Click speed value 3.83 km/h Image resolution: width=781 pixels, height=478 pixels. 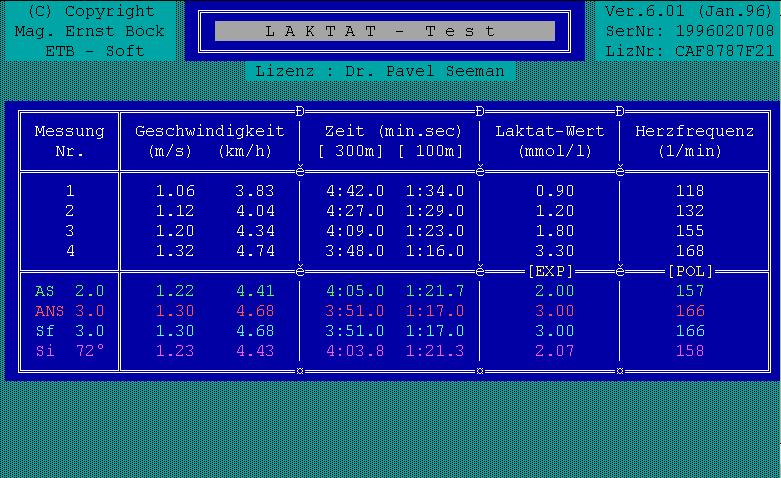pyautogui.click(x=255, y=191)
